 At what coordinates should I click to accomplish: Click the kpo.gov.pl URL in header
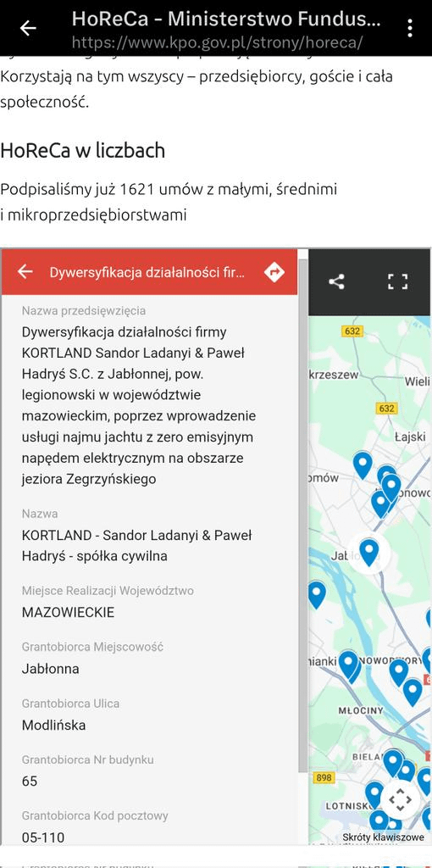(x=218, y=42)
